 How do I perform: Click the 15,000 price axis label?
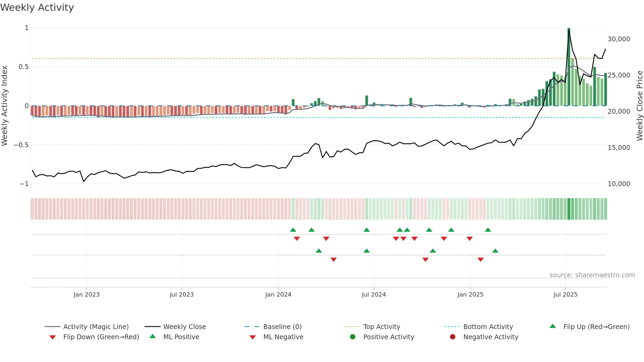pyautogui.click(x=619, y=148)
